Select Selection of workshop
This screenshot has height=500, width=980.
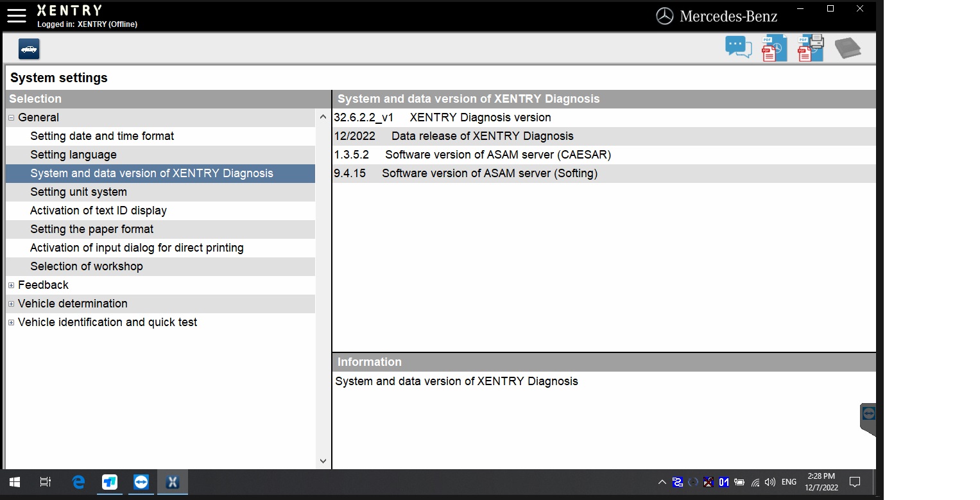coord(160,266)
